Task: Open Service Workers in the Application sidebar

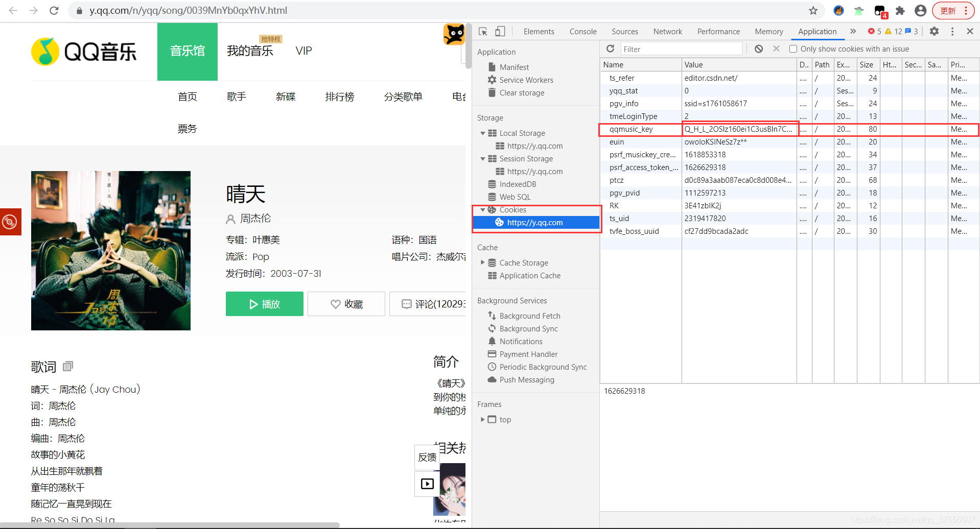Action: pos(526,80)
